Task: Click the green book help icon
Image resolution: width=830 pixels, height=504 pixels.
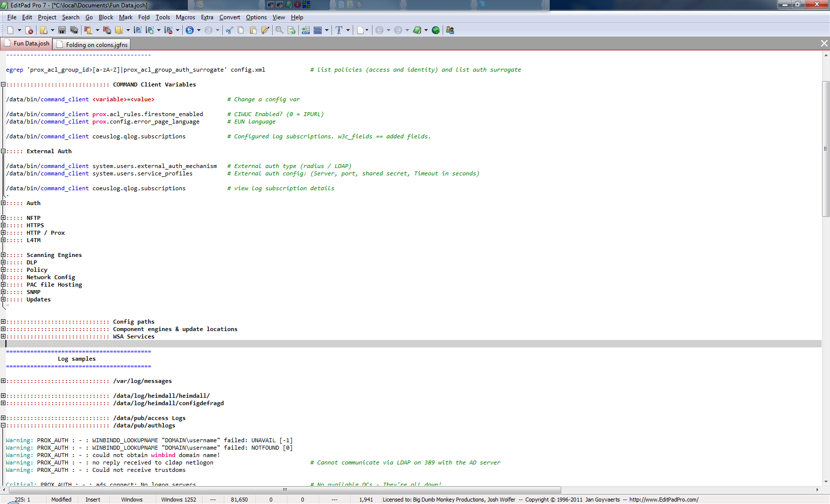Action: pyautogui.click(x=417, y=30)
